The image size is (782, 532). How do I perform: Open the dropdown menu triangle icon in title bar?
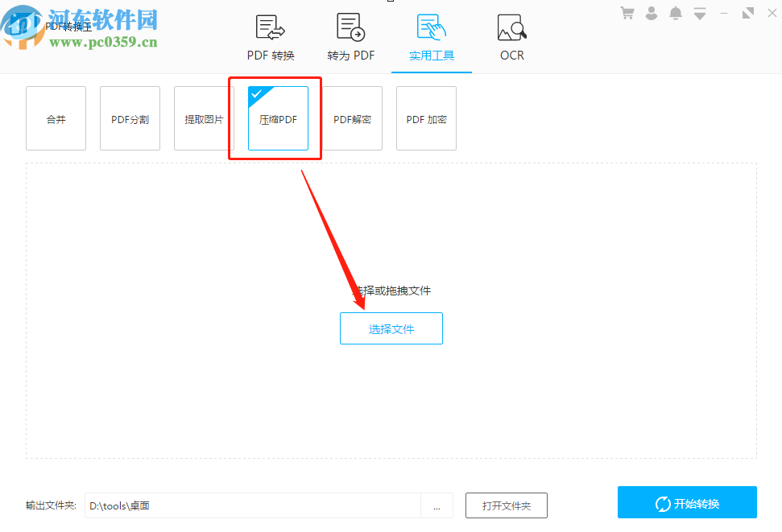click(x=700, y=14)
